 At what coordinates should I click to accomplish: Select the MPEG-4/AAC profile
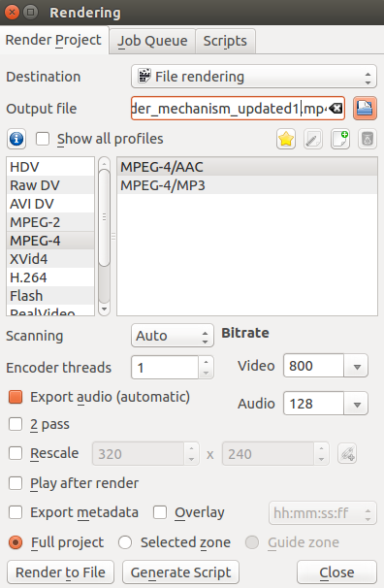point(247,167)
